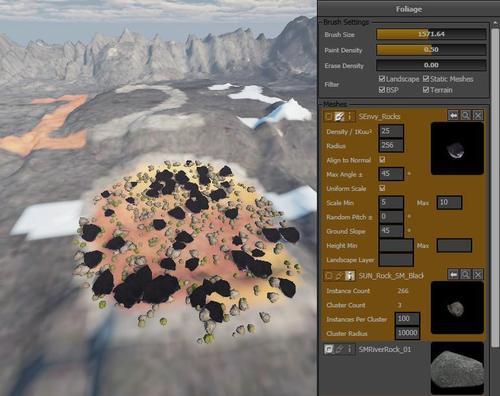Click the magnifier icon for SEnvy_Rocks
The height and width of the screenshot is (396, 500).
(465, 116)
